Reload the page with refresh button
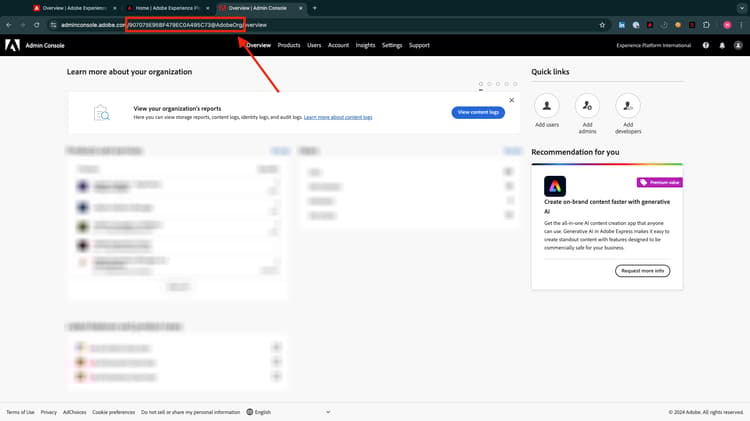The height and width of the screenshot is (421, 750). [x=37, y=25]
